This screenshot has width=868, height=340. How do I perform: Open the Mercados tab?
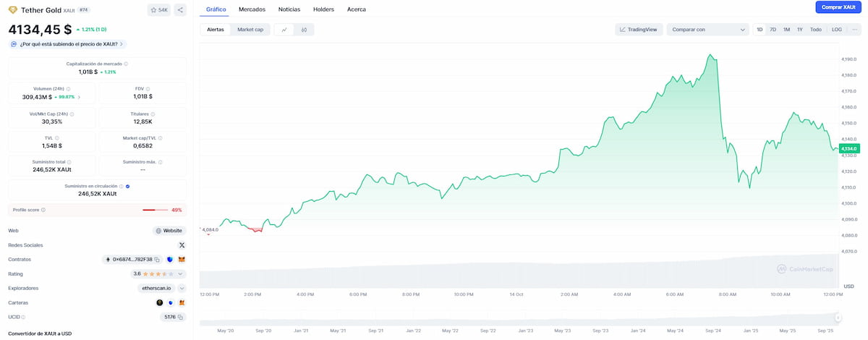(x=252, y=9)
